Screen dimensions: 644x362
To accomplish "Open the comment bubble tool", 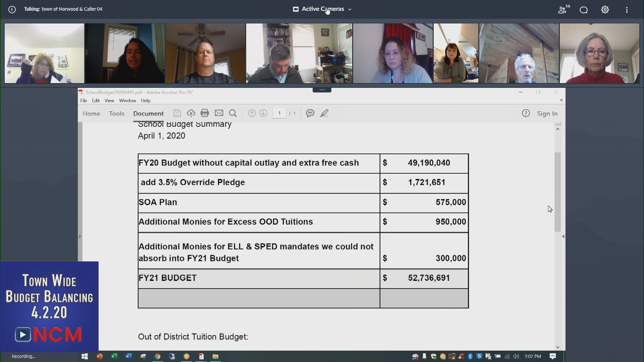I will [x=310, y=113].
